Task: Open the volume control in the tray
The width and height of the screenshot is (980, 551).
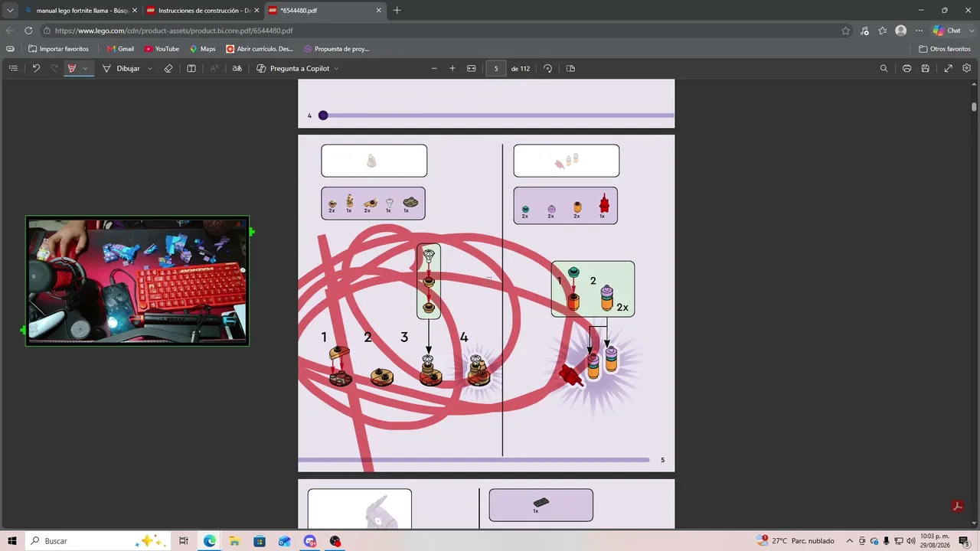Action: [910, 541]
